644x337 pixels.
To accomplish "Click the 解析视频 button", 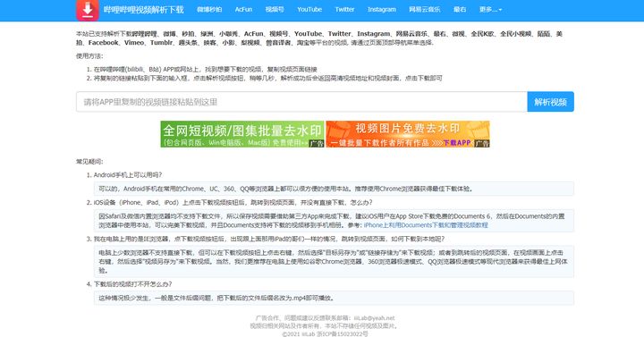I will pos(551,102).
